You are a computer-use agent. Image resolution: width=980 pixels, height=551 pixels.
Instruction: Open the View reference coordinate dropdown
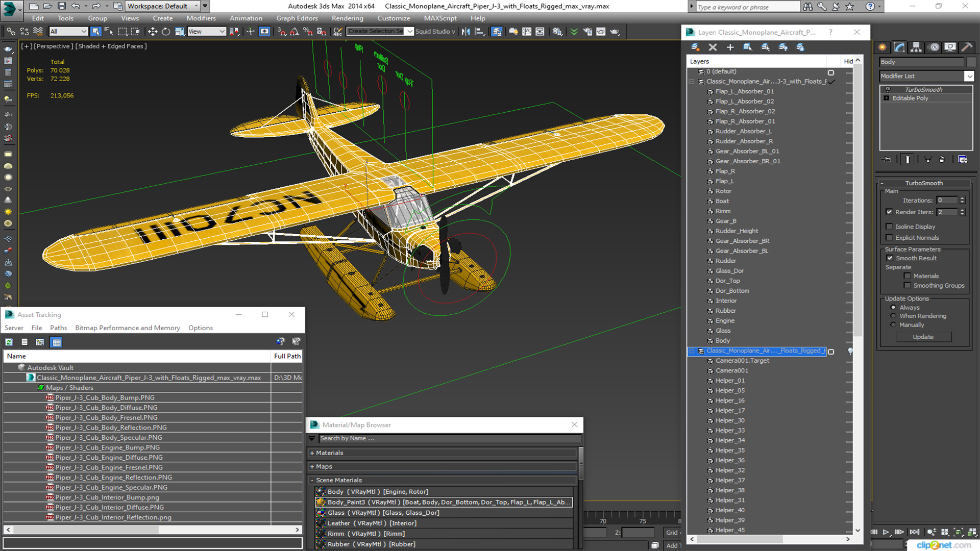click(x=207, y=32)
